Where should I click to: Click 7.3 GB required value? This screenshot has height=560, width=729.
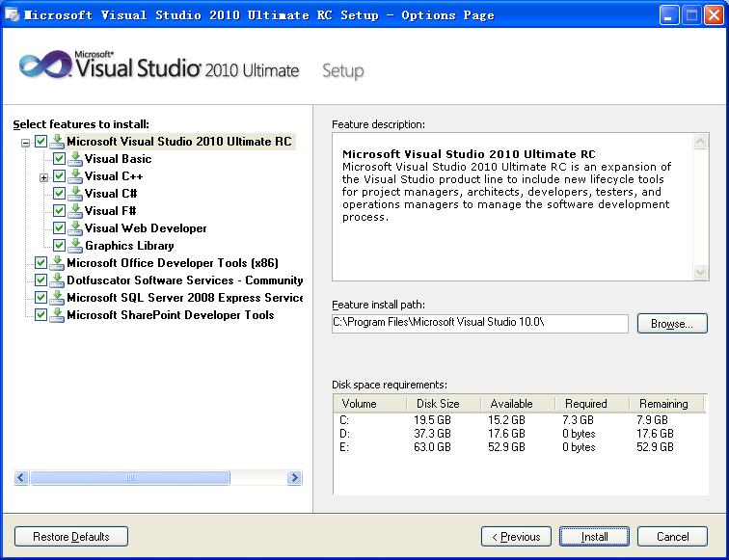(578, 420)
